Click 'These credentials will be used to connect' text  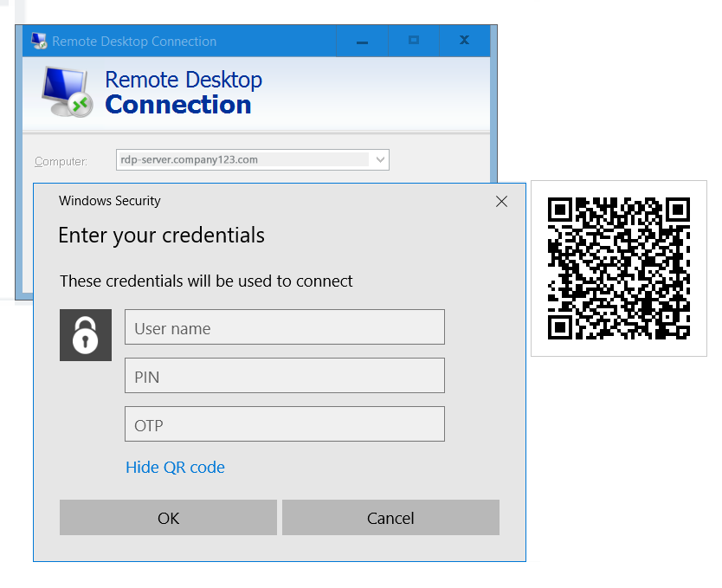pyautogui.click(x=206, y=281)
